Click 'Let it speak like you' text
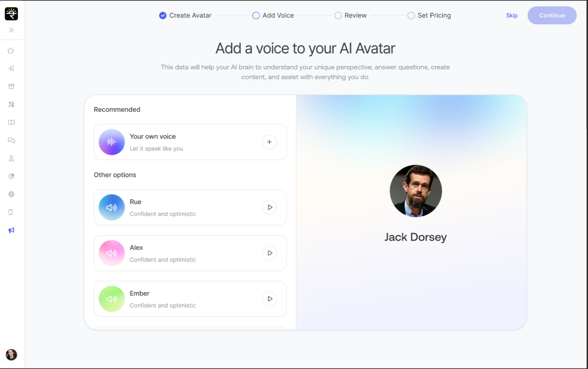 tap(156, 148)
